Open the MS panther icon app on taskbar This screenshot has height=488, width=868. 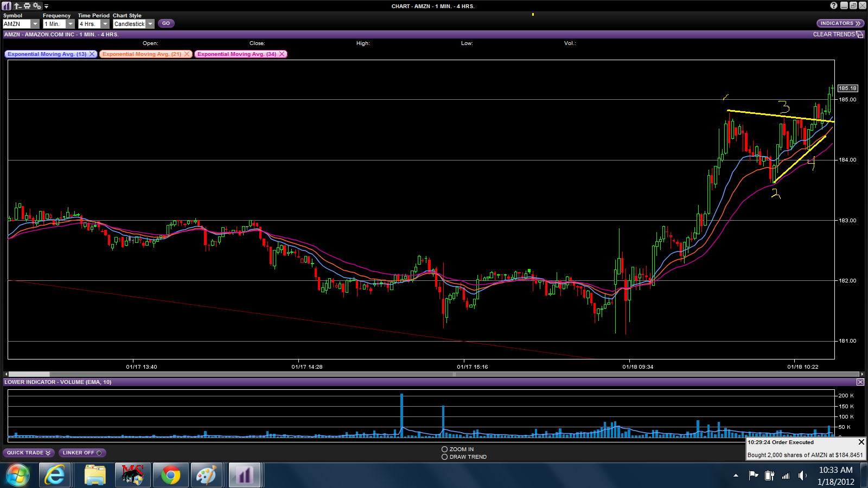[132, 476]
